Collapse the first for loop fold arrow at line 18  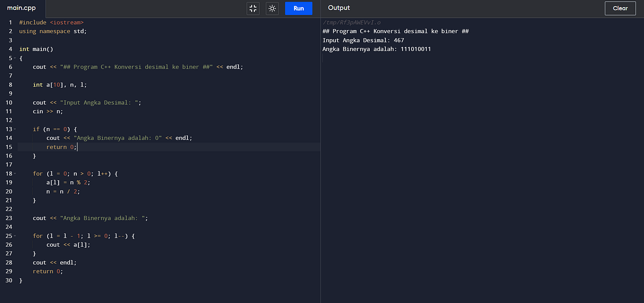point(15,174)
